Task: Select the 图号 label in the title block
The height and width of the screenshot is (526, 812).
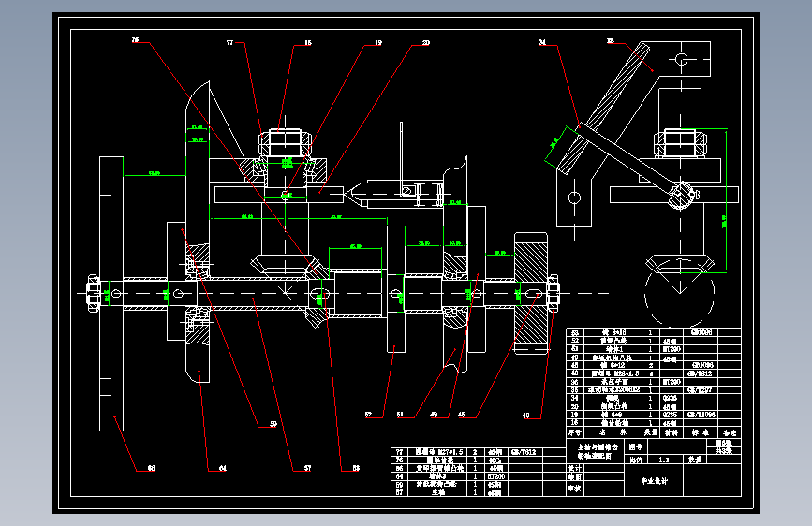Action: tap(636, 446)
